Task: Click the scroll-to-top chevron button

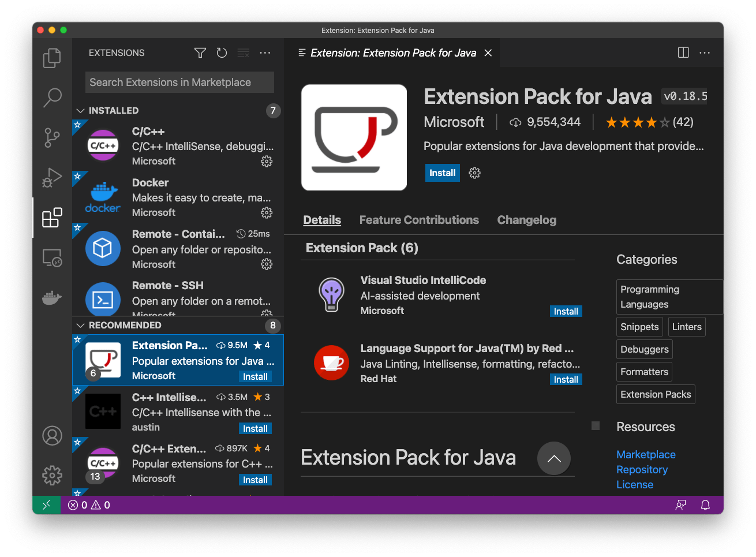Action: (x=553, y=458)
